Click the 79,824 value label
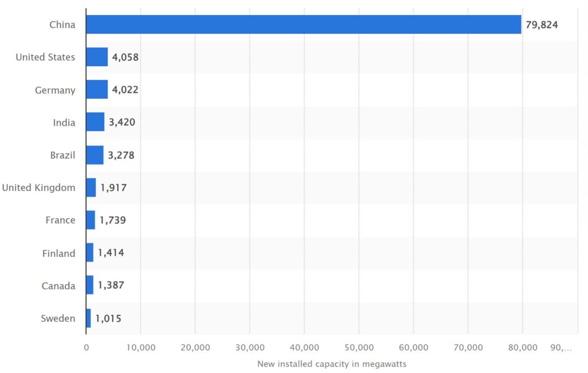The height and width of the screenshot is (373, 588). [541, 24]
